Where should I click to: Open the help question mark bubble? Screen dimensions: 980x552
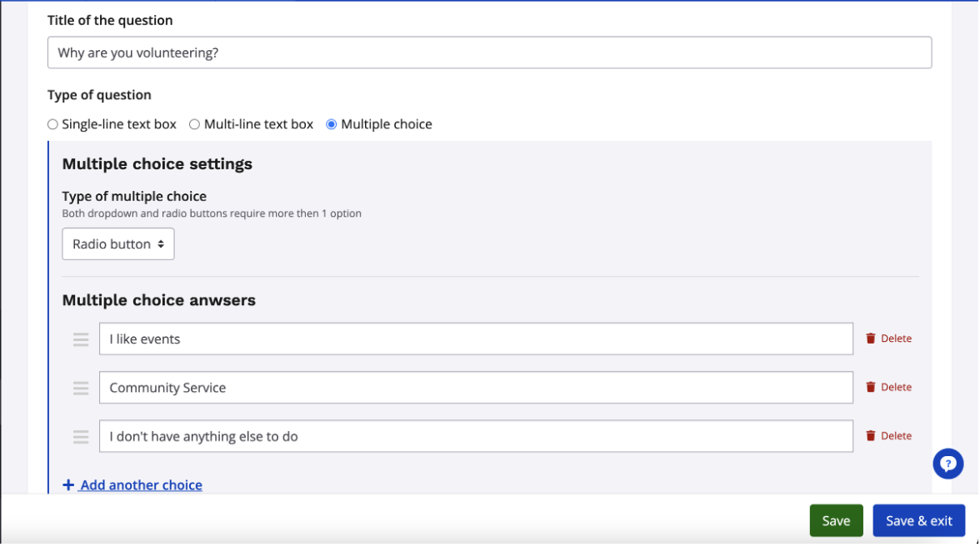pyautogui.click(x=947, y=464)
